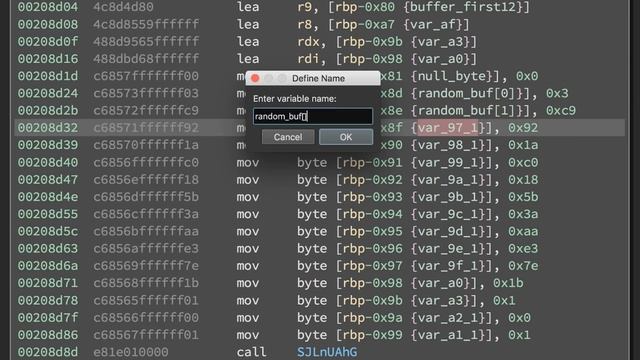
Task: Click the SJLnUAhG call target
Action: 327,352
